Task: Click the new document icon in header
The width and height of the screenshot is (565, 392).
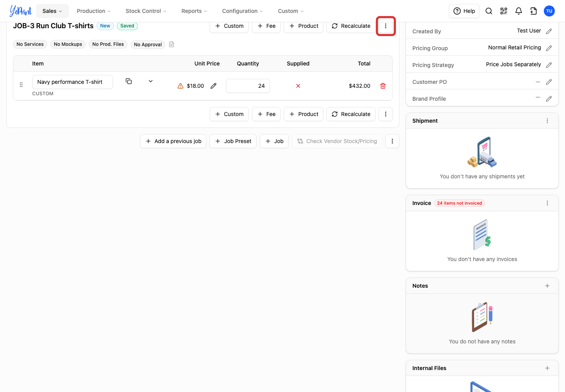Action: (534, 11)
